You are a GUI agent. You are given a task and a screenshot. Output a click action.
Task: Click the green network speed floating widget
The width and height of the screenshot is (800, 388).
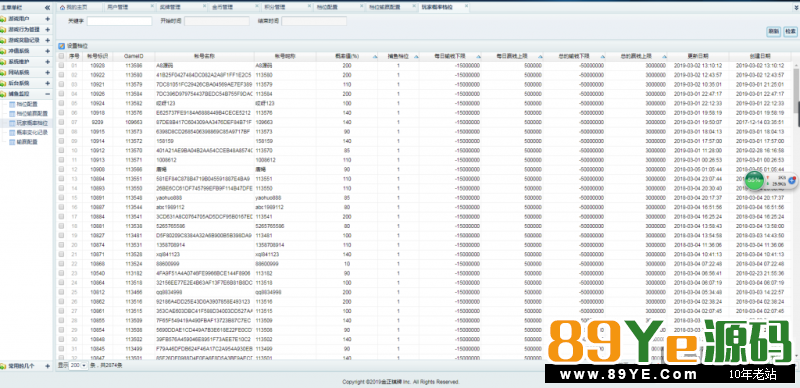pos(754,180)
